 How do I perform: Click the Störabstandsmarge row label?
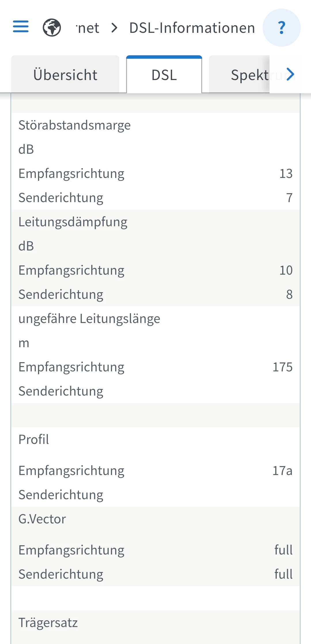coord(75,125)
